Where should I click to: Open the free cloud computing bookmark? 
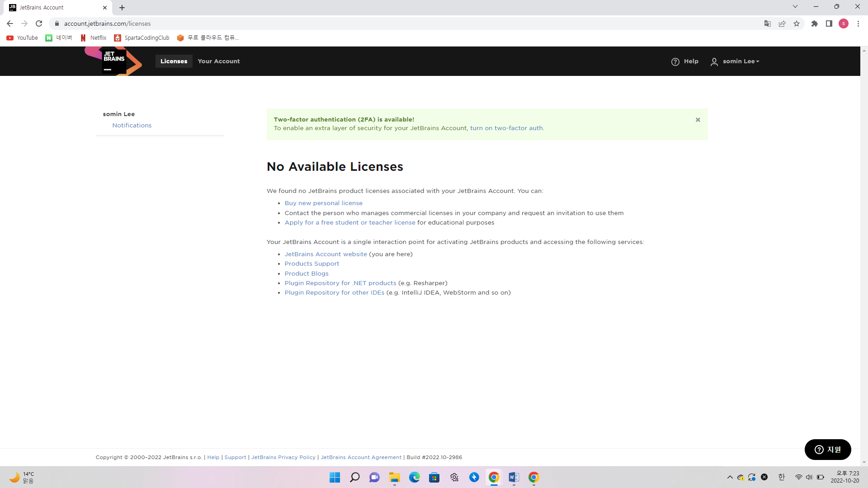(208, 38)
